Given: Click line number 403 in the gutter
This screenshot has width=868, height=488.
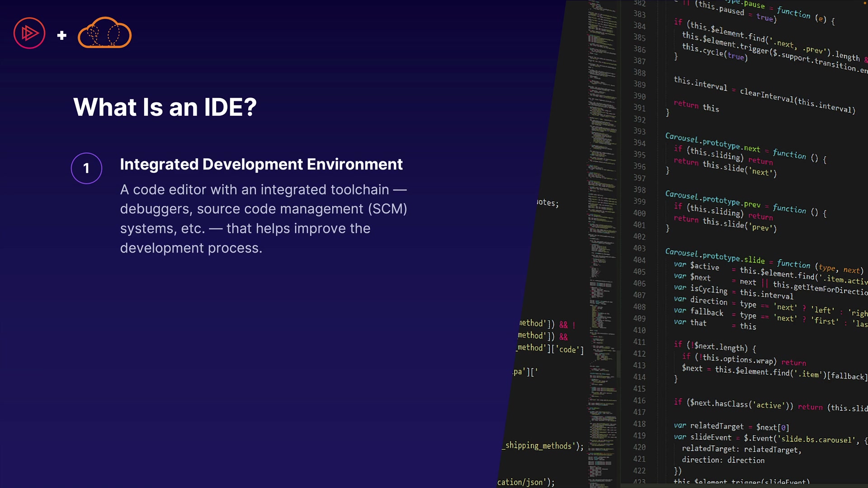Looking at the screenshot, I should pyautogui.click(x=639, y=248).
